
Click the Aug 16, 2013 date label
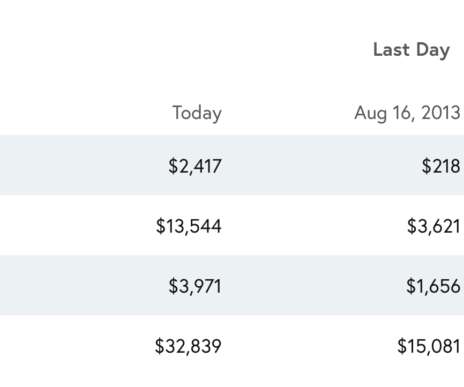coord(407,113)
